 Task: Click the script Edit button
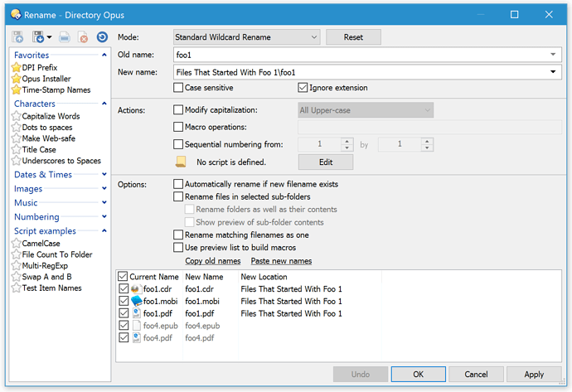(326, 162)
